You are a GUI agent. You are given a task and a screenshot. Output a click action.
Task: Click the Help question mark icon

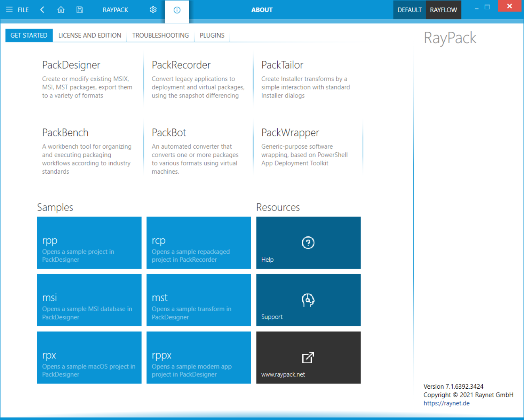pyautogui.click(x=308, y=243)
